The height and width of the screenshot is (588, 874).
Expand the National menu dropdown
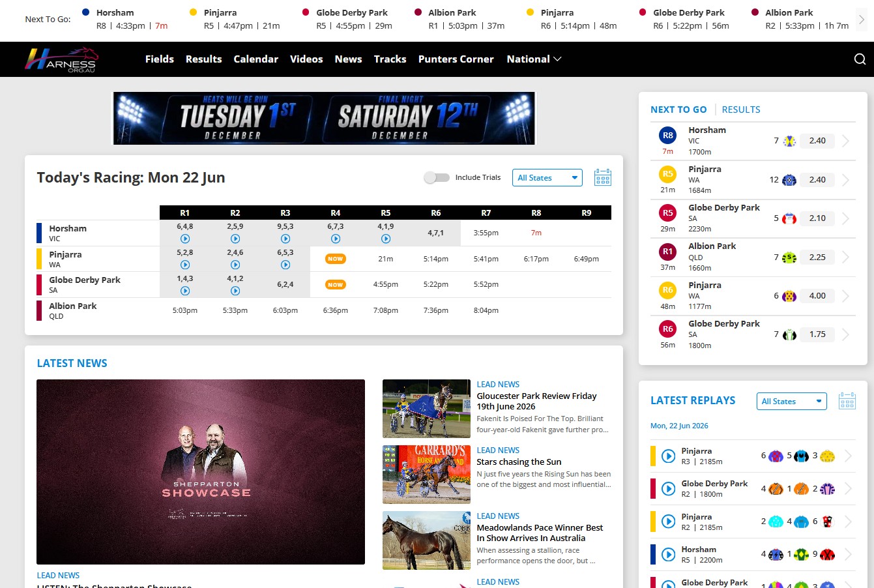point(534,59)
